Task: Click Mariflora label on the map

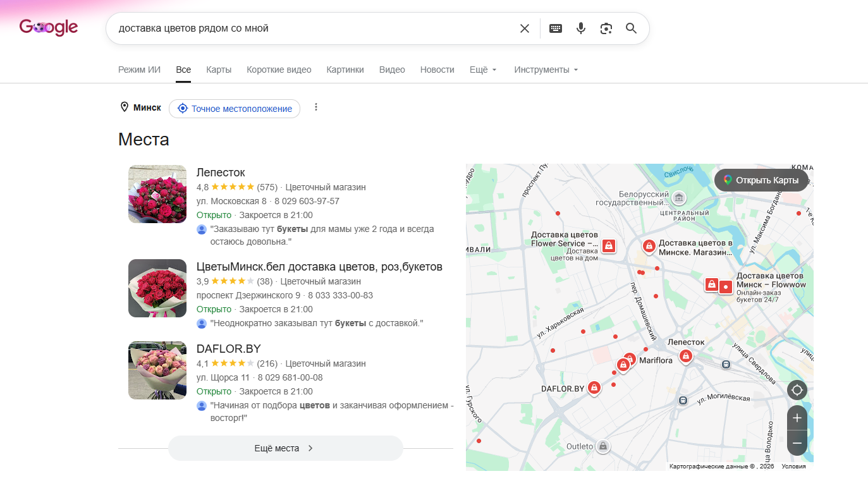Action: point(656,360)
